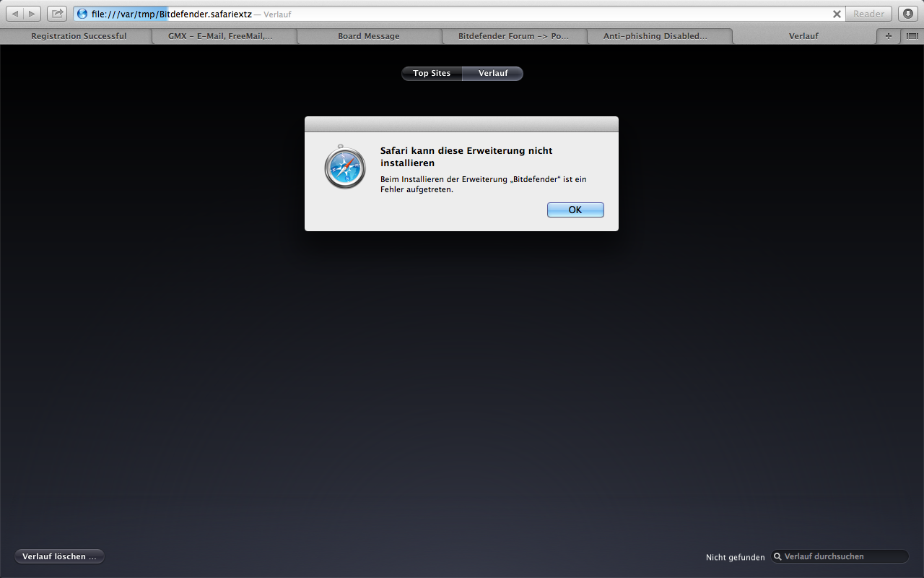Show downloads with the arrow button

(907, 14)
